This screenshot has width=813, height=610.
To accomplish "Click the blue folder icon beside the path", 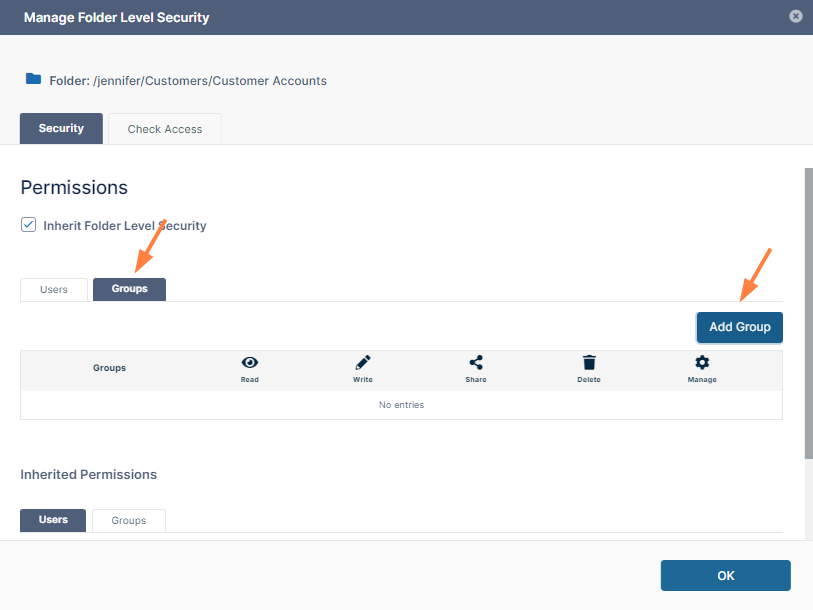I will click(33, 79).
